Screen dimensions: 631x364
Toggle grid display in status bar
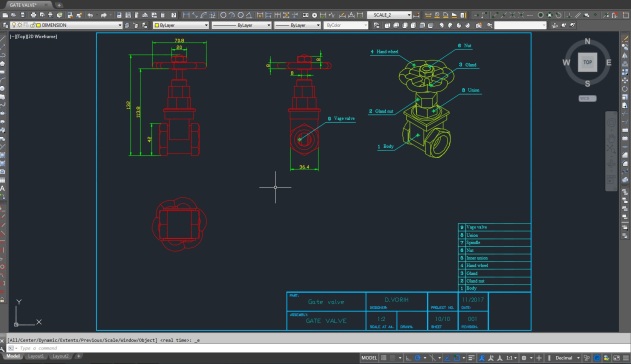tap(383, 358)
